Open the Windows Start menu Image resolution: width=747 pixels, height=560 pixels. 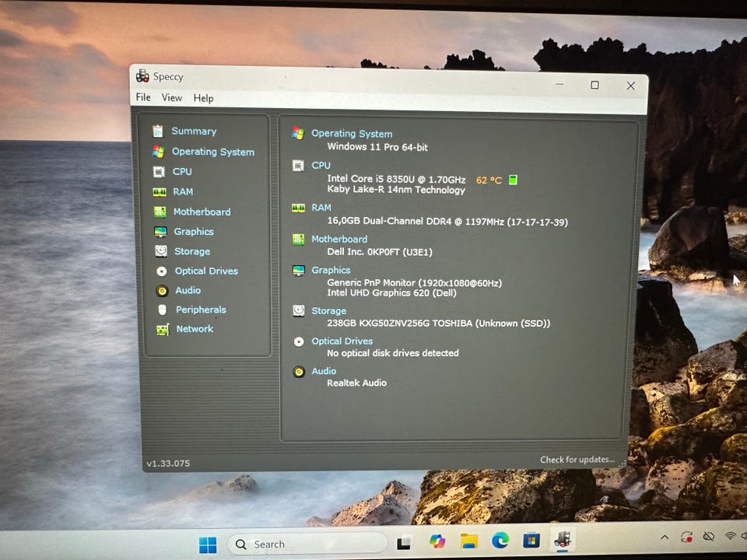[208, 544]
